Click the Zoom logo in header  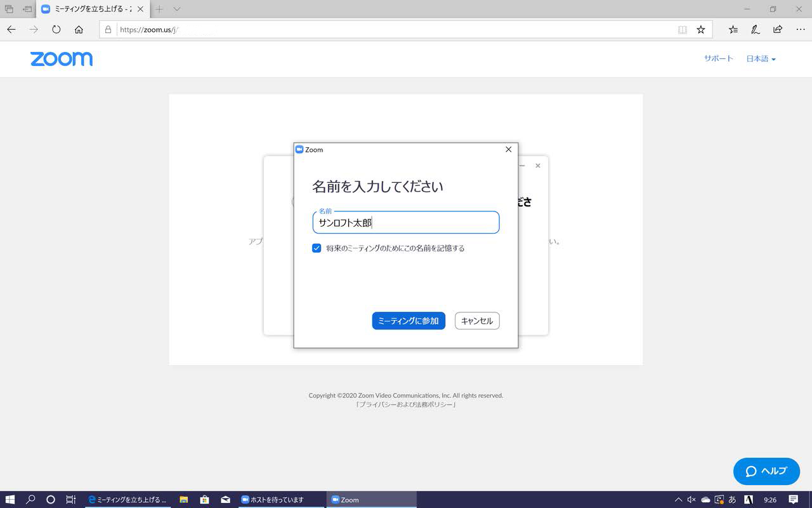click(62, 59)
